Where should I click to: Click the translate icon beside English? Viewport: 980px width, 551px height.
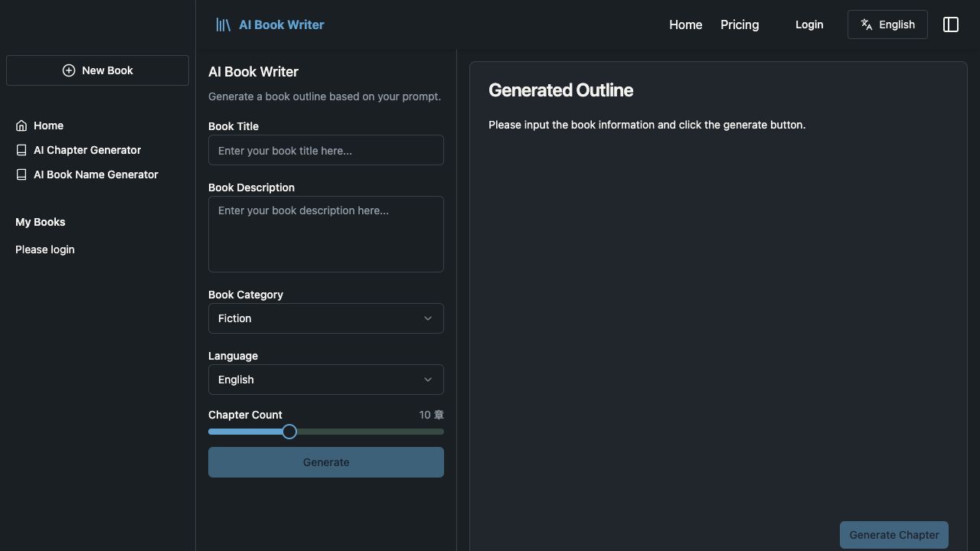click(867, 24)
